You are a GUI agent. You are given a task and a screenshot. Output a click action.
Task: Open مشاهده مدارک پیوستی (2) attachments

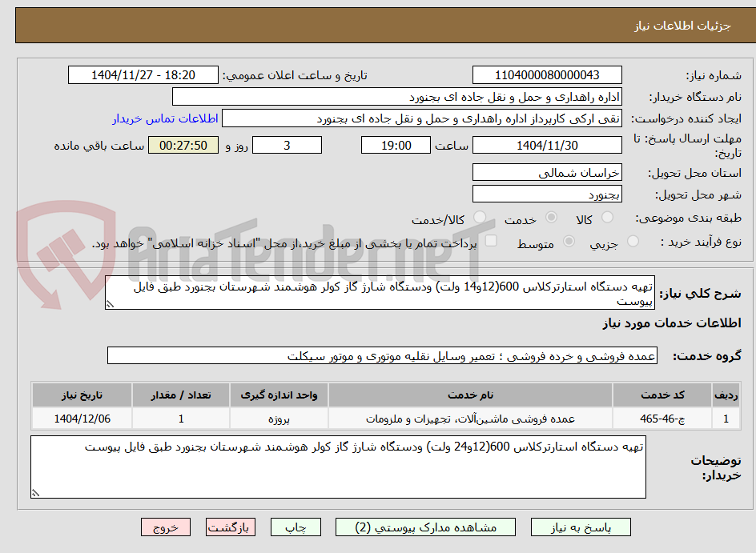(425, 527)
